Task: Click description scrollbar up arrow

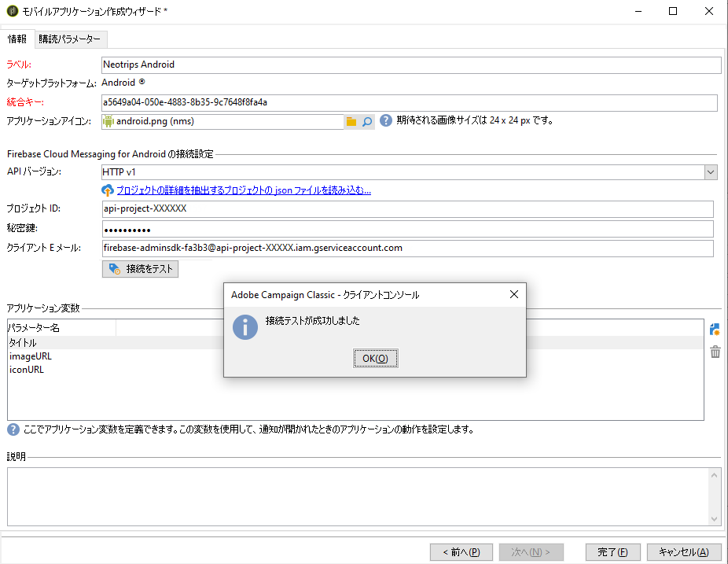Action: tap(714, 475)
